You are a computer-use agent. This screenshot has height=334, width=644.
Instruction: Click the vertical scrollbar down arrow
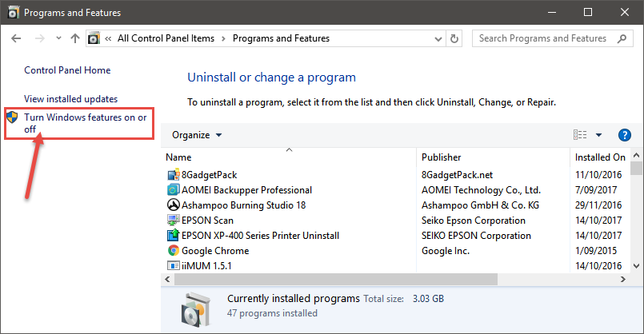pos(637,266)
